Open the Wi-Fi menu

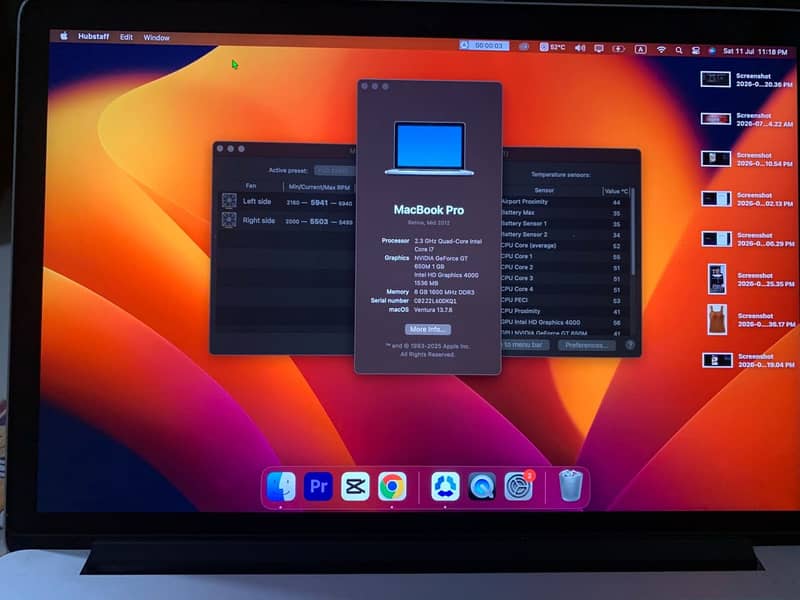click(x=661, y=50)
